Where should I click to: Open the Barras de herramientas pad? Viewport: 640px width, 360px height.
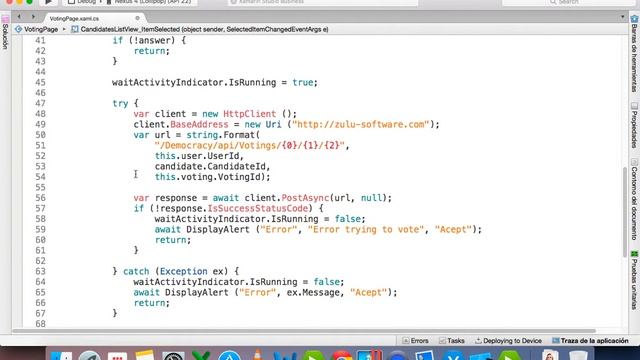click(x=634, y=54)
